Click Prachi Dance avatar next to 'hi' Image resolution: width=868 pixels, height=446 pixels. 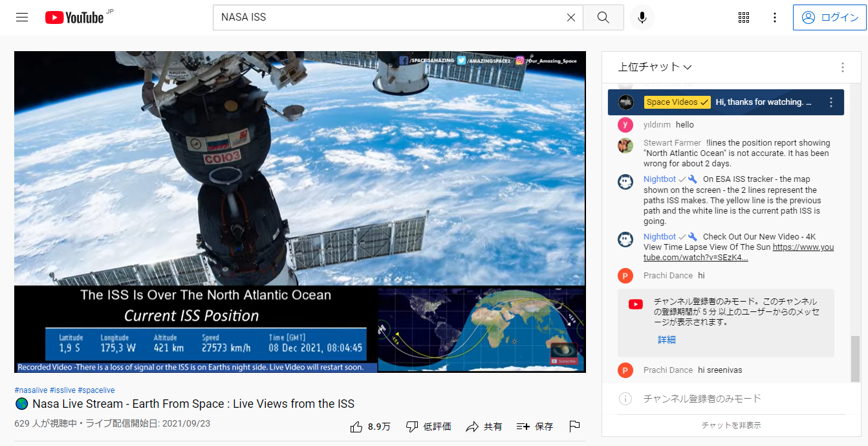click(x=625, y=276)
